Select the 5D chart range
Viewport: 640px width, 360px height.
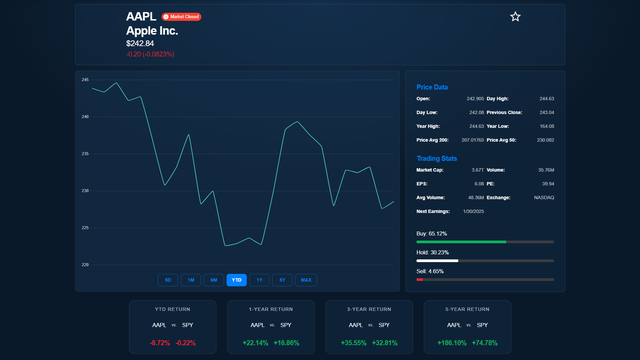point(168,280)
